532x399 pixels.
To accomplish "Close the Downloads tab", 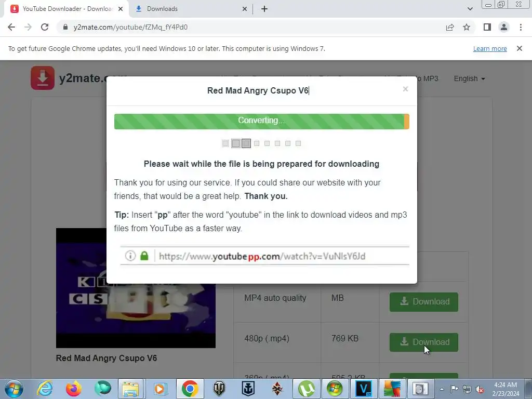I will (245, 9).
